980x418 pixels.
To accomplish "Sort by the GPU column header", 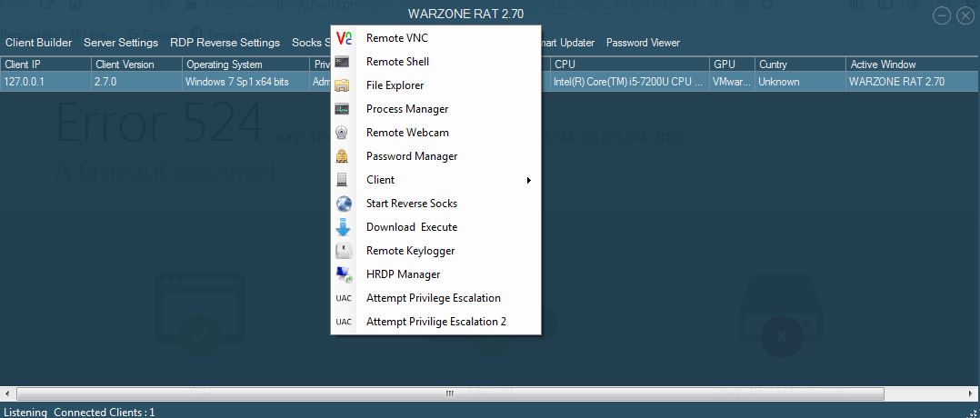I will pos(733,65).
